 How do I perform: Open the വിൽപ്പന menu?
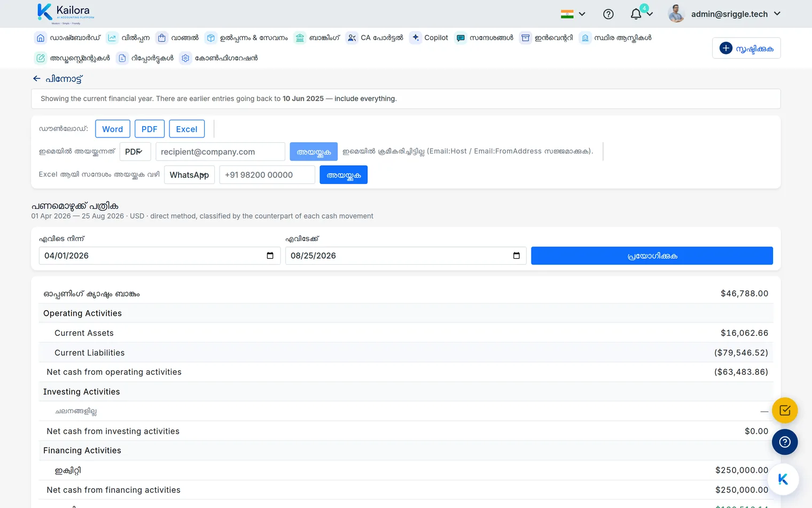pos(128,38)
